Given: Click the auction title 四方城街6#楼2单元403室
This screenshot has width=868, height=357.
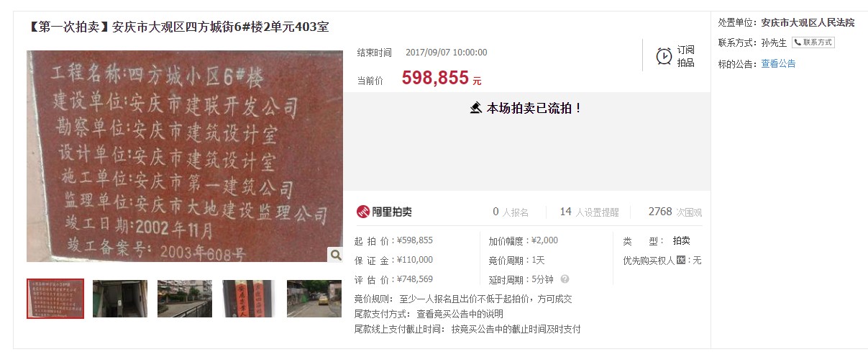Looking at the screenshot, I should (x=221, y=27).
